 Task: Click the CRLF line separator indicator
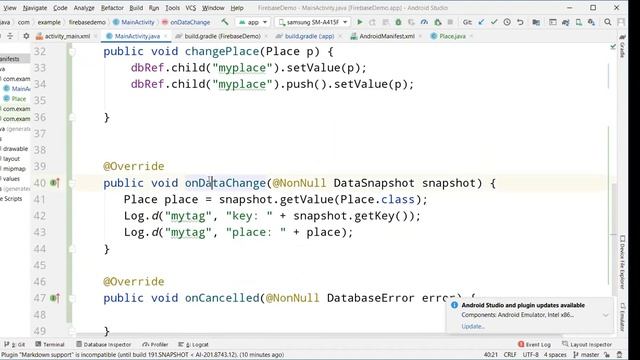point(510,355)
